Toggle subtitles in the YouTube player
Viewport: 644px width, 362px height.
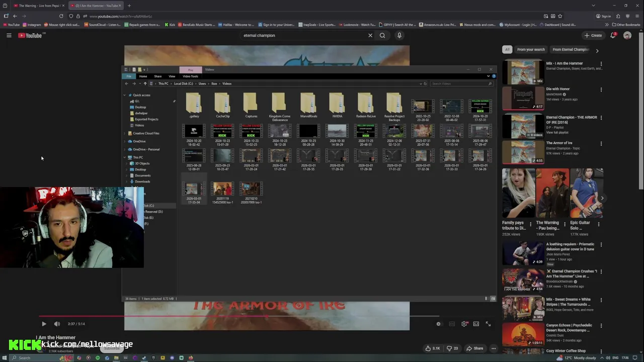coord(452,324)
